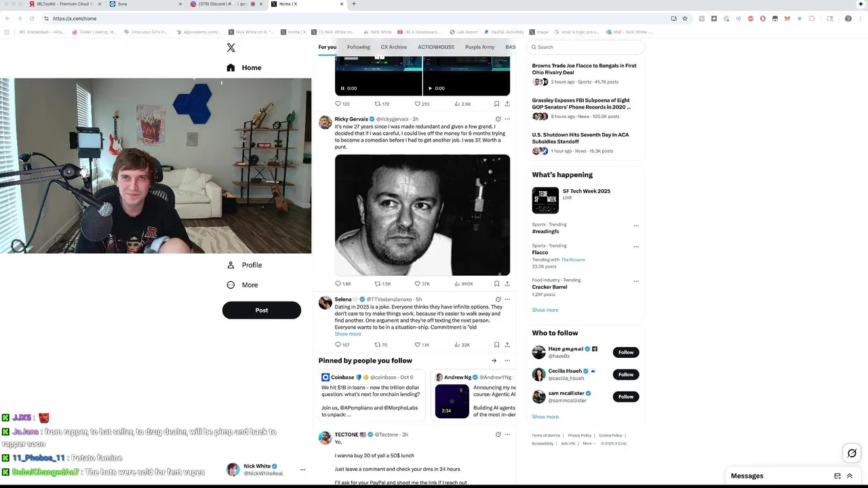
Task: Follow Cecilia Hsueh
Action: pos(626,375)
